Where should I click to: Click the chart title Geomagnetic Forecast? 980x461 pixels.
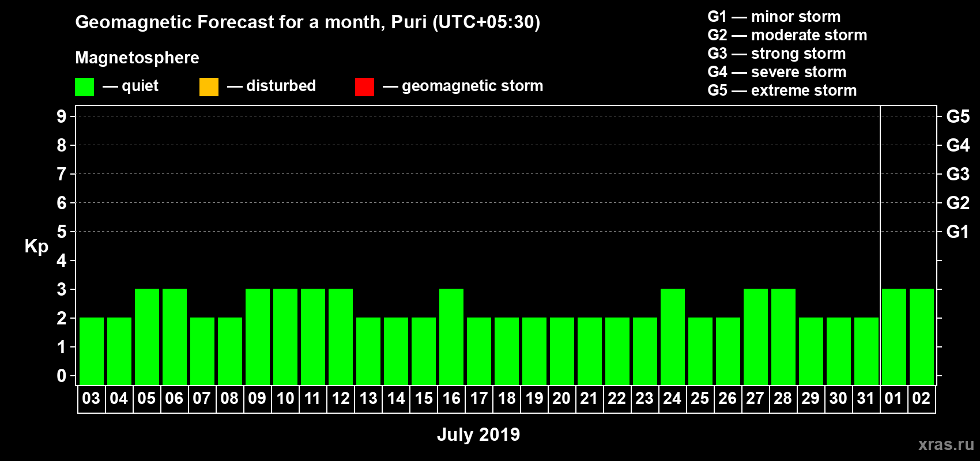click(308, 22)
